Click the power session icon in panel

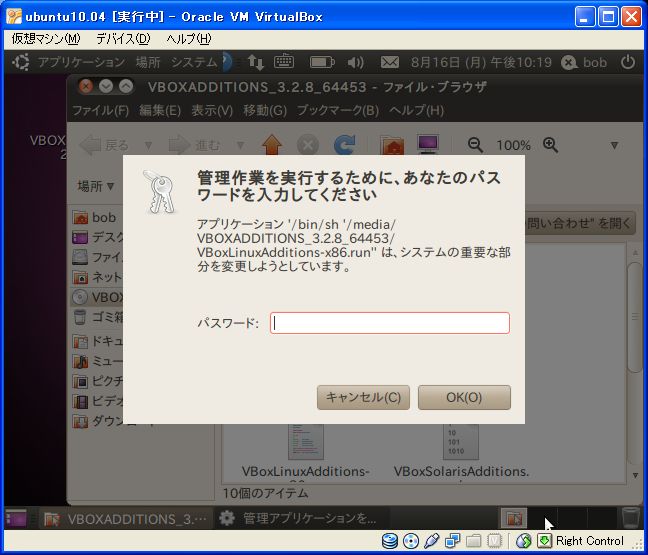[x=628, y=62]
